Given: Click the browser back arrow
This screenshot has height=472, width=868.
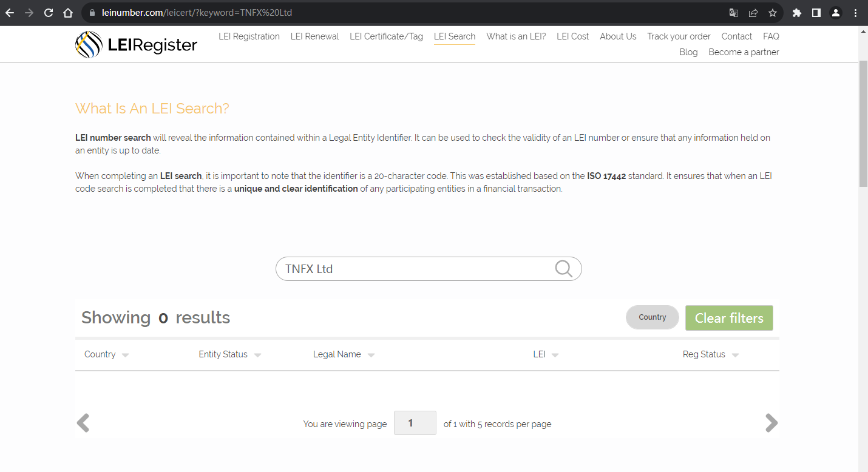Looking at the screenshot, I should [x=10, y=13].
